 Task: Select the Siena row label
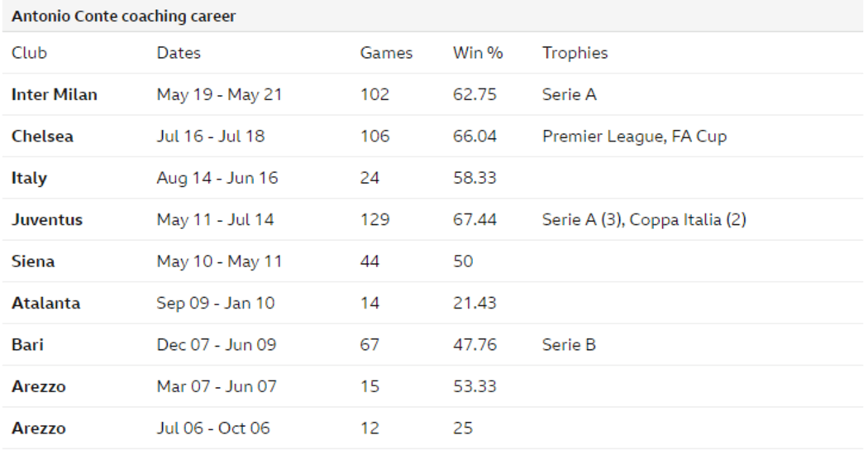tap(33, 261)
